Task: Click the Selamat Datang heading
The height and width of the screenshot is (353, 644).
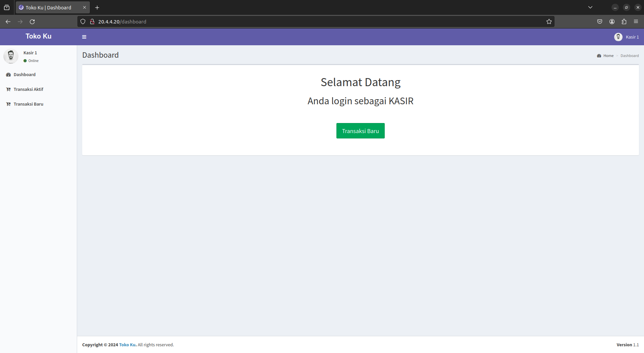Action: coord(360,82)
